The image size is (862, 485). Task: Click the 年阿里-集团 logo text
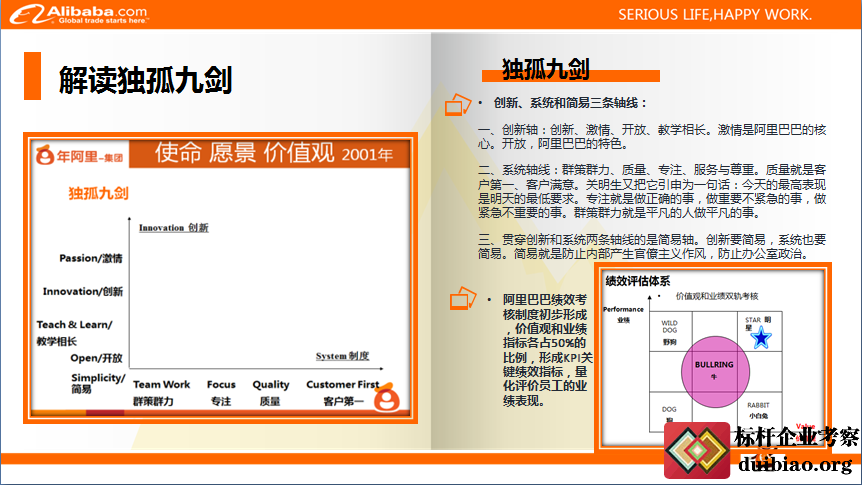tap(90, 157)
